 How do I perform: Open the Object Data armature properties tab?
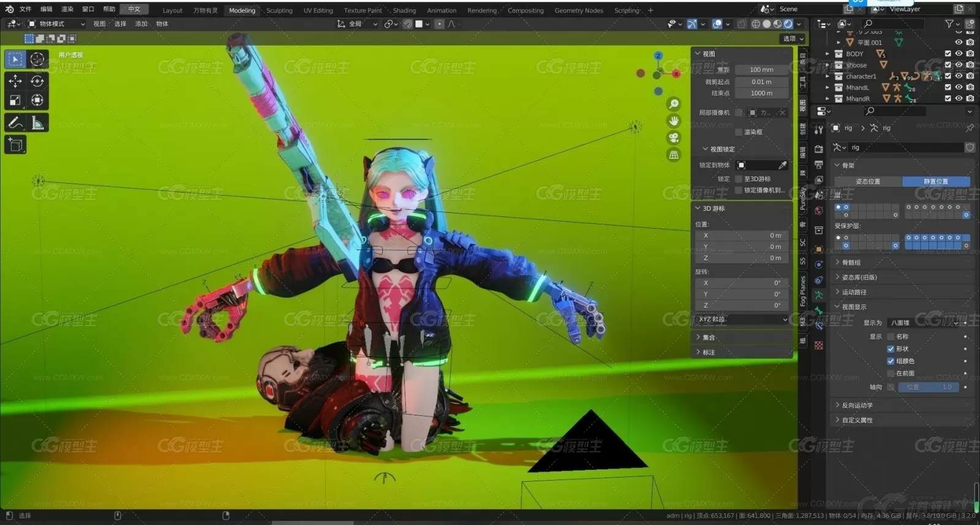click(819, 295)
